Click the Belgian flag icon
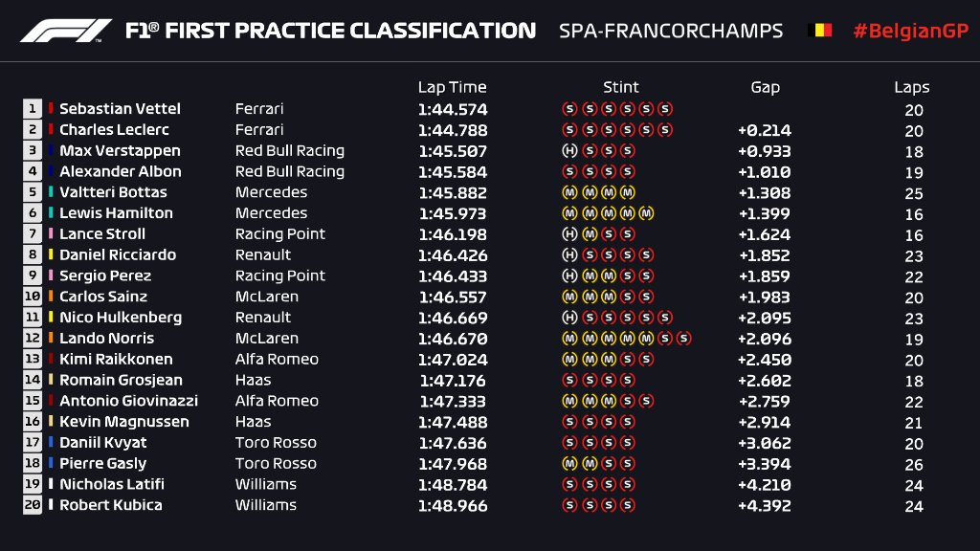980x551 pixels. pos(820,31)
